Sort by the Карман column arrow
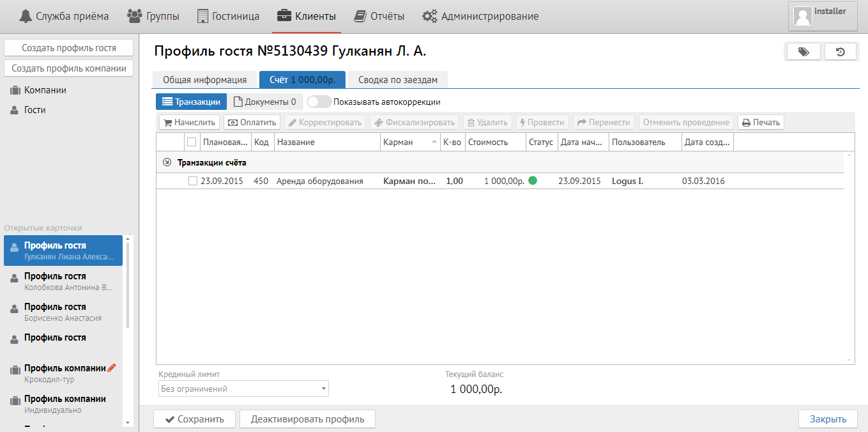This screenshot has height=432, width=868. pos(434,142)
